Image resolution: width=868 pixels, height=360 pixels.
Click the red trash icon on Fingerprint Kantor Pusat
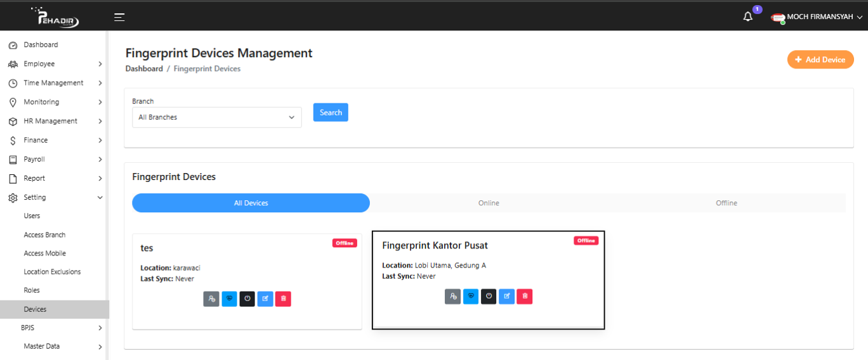(524, 296)
